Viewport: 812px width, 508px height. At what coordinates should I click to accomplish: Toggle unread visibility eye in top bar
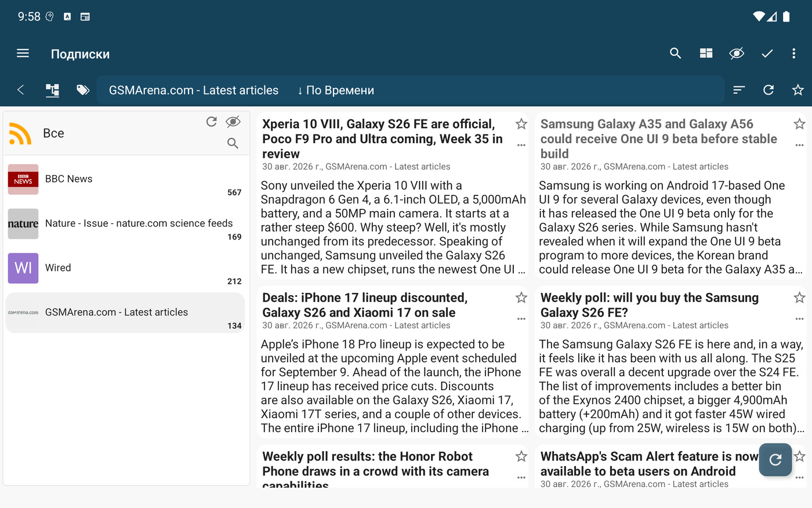pyautogui.click(x=737, y=53)
